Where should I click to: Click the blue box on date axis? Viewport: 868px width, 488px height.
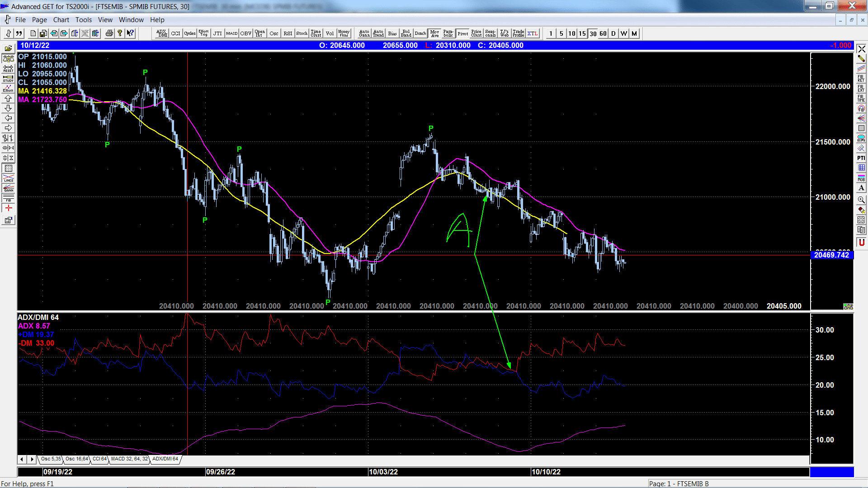(831, 472)
